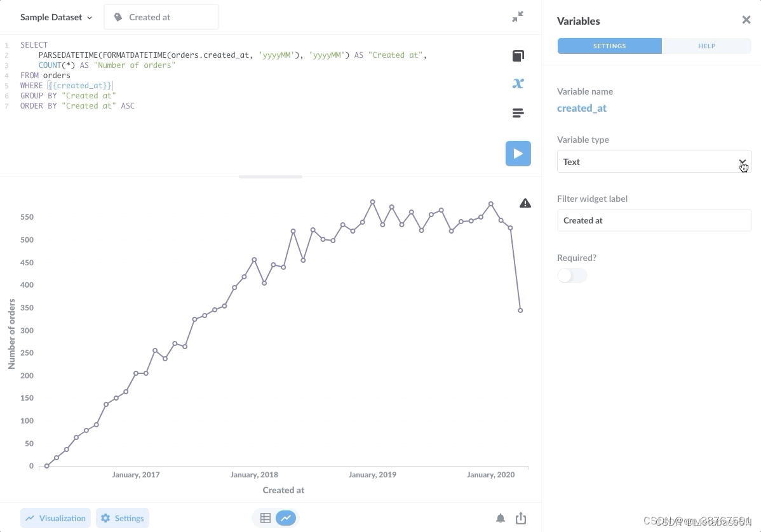Click the 'Created at' x-axis title
761x532 pixels.
(283, 490)
